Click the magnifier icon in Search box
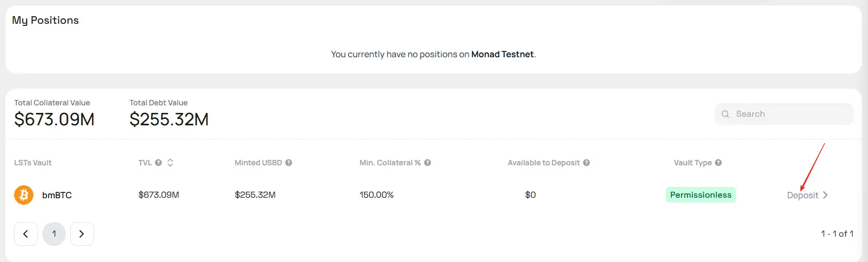Viewport: 868px width, 262px height. point(725,114)
